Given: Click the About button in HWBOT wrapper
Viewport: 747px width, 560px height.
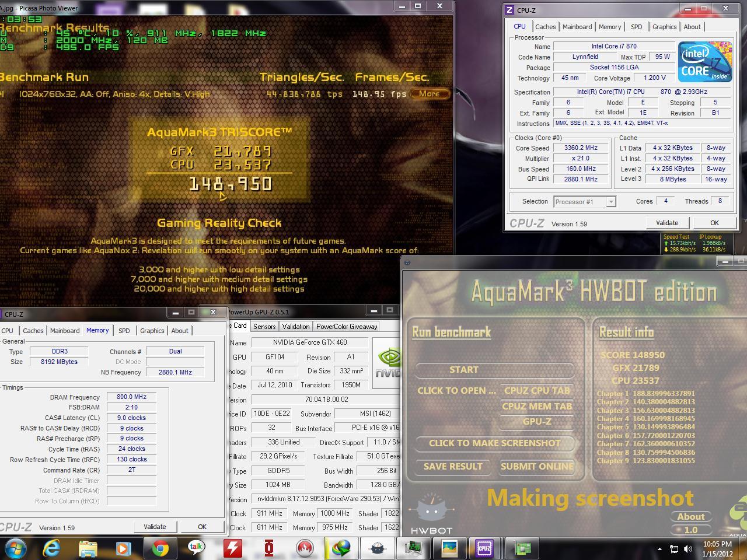Looking at the screenshot, I should tap(691, 517).
